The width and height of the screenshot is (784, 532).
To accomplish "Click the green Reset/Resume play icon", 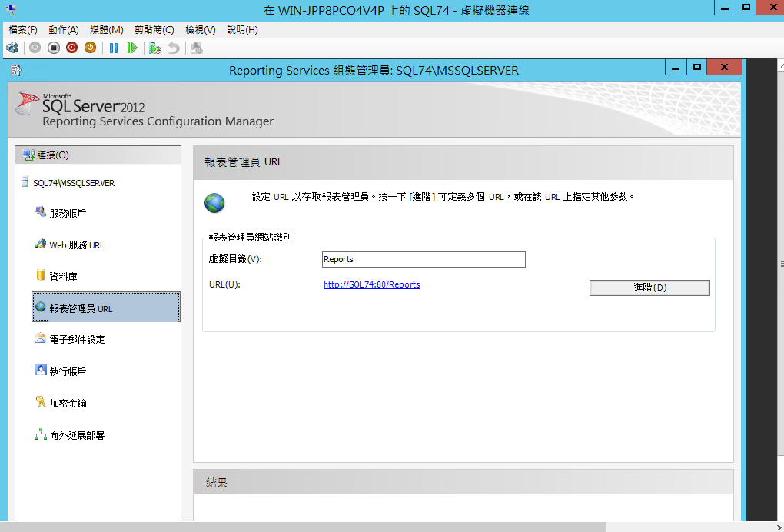I will (x=132, y=48).
